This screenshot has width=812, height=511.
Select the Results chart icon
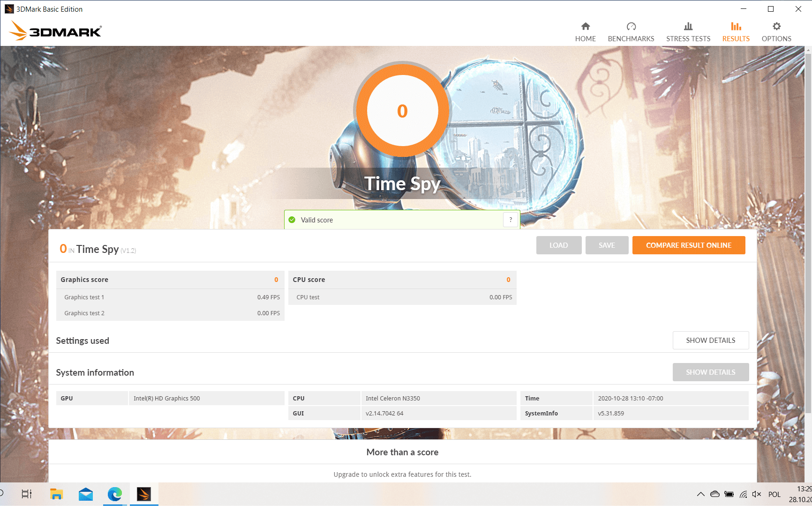736,27
